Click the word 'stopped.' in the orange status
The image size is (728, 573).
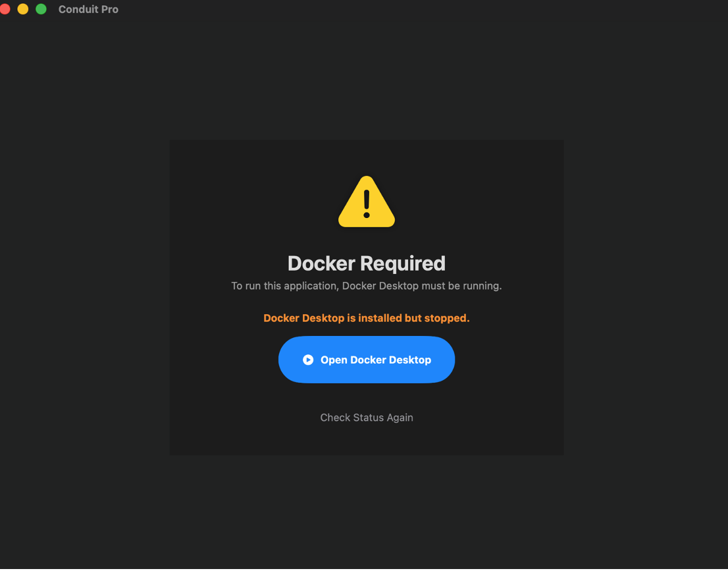[446, 318]
